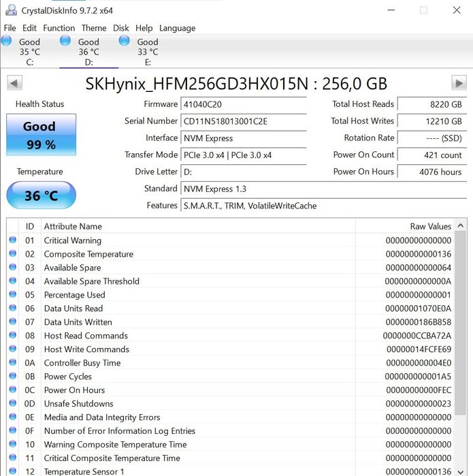Image resolution: width=473 pixels, height=476 pixels.
Task: Select Warning Composite Temperature Time row
Action: pyautogui.click(x=230, y=445)
